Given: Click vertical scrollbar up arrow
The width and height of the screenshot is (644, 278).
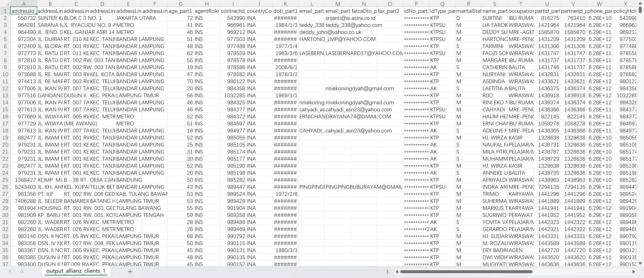Looking at the screenshot, I should click(x=640, y=3).
